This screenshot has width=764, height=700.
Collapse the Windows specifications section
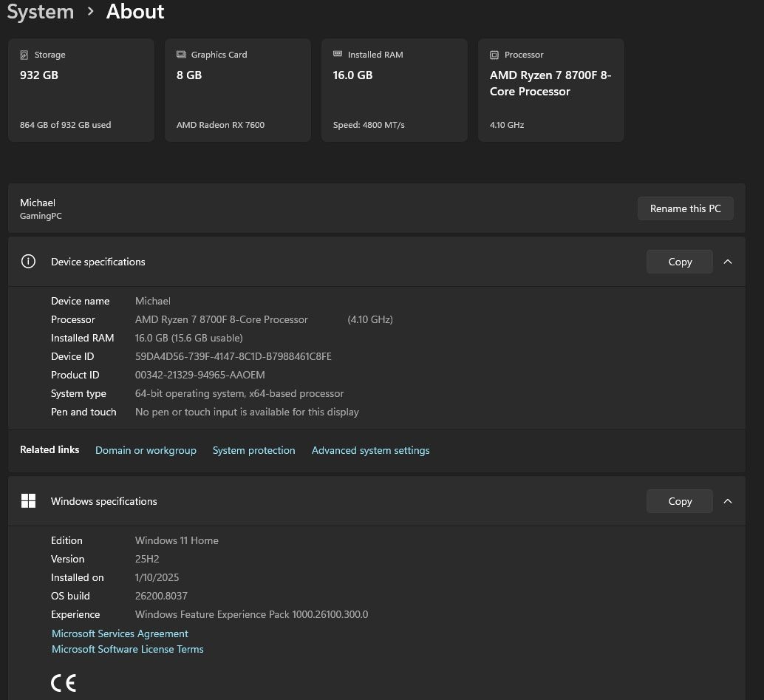pos(728,501)
